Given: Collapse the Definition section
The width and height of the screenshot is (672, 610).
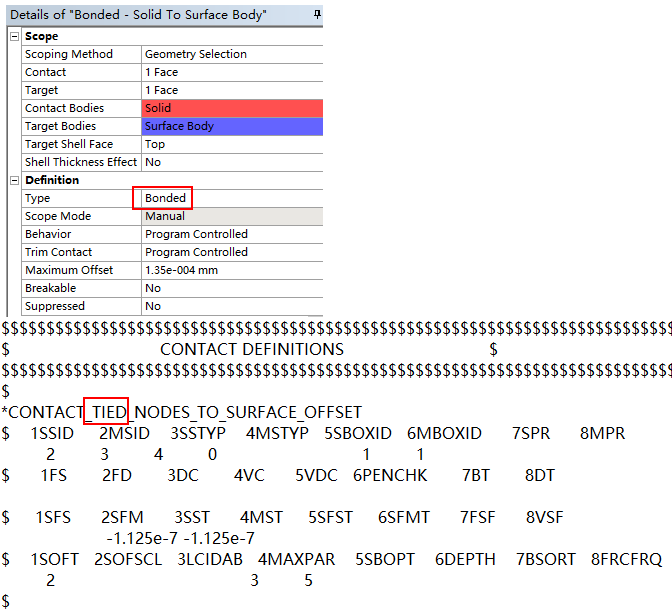Looking at the screenshot, I should [14, 180].
